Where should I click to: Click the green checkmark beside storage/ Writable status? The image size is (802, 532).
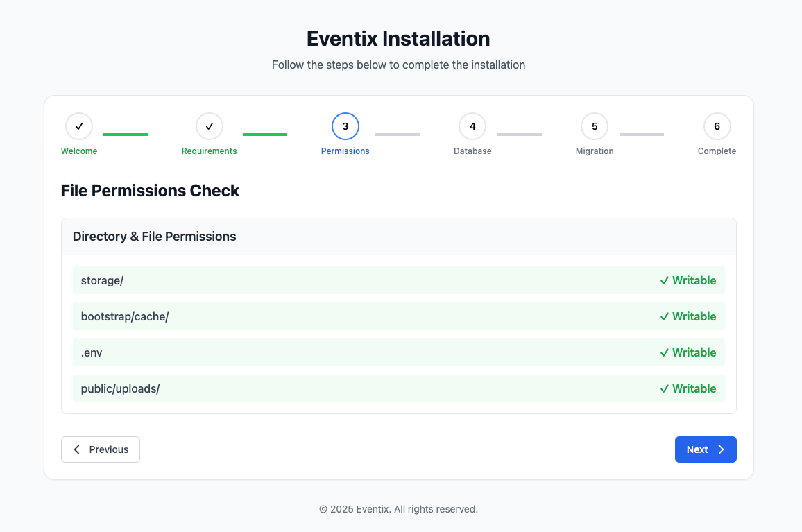coord(665,280)
